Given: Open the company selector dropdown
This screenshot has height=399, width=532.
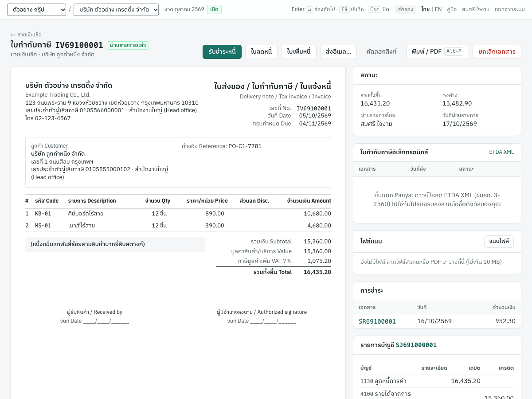Looking at the screenshot, I should pos(116,10).
